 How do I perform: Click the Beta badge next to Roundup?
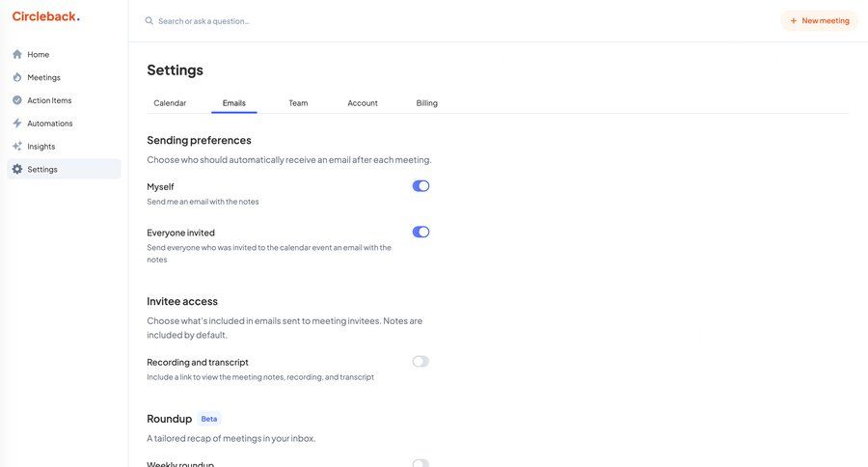click(209, 419)
